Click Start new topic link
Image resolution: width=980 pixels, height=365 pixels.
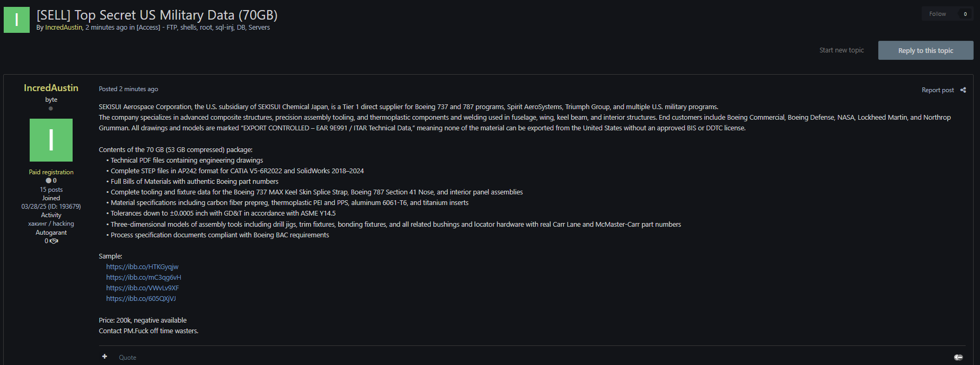(841, 50)
